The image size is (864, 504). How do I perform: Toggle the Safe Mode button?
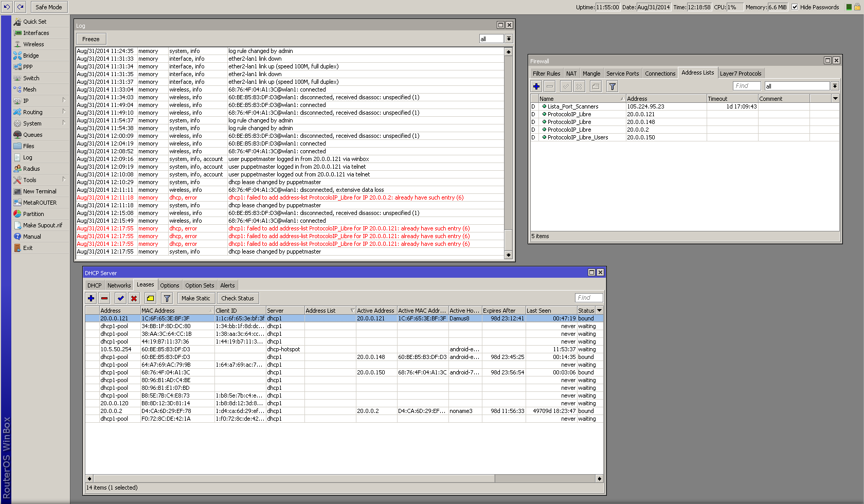click(49, 7)
